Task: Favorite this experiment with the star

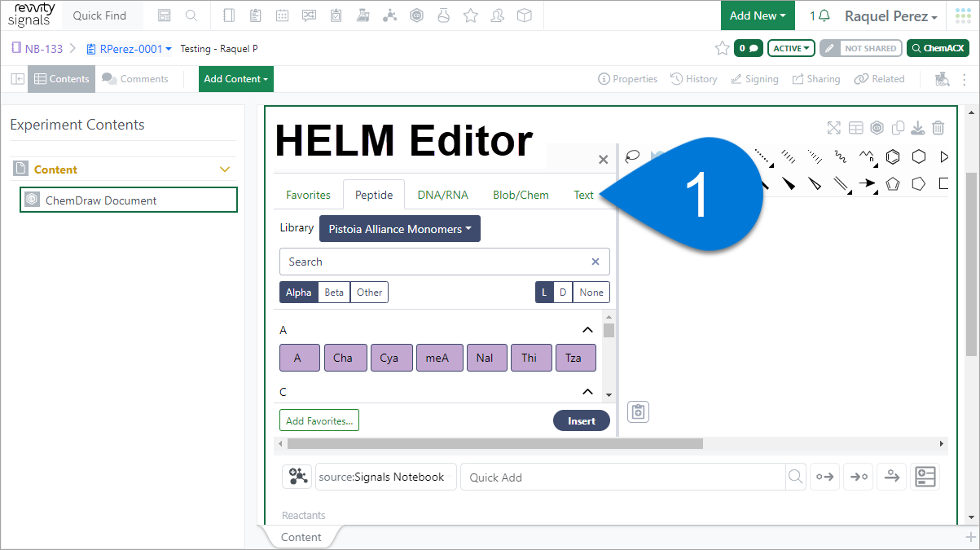Action: [x=722, y=48]
